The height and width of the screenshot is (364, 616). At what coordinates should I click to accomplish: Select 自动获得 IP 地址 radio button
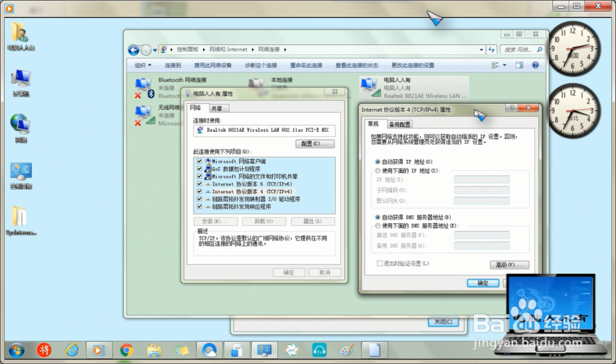coord(378,162)
